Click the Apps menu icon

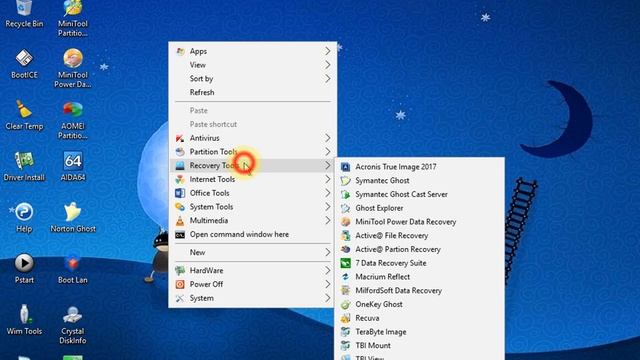pyautogui.click(x=180, y=51)
